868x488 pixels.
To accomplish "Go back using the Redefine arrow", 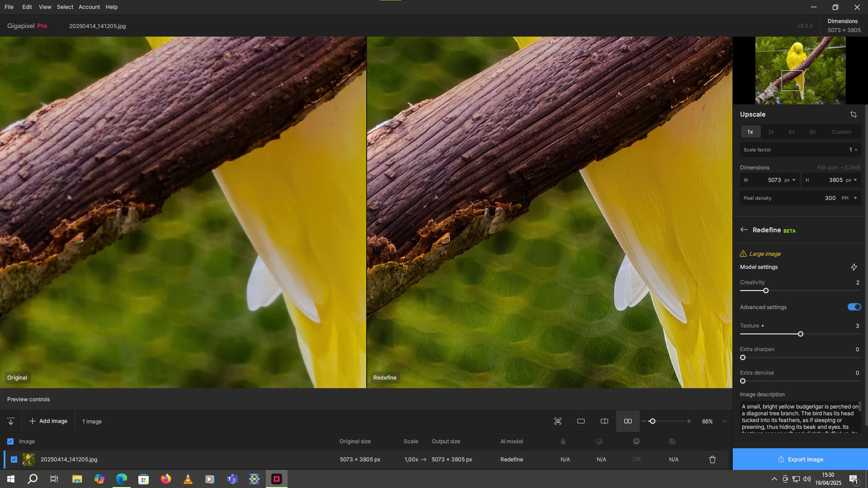I will pos(744,230).
